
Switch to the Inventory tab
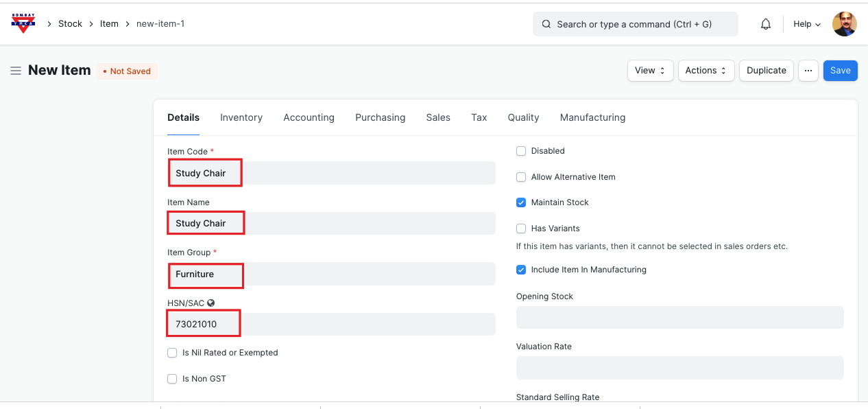(x=241, y=117)
